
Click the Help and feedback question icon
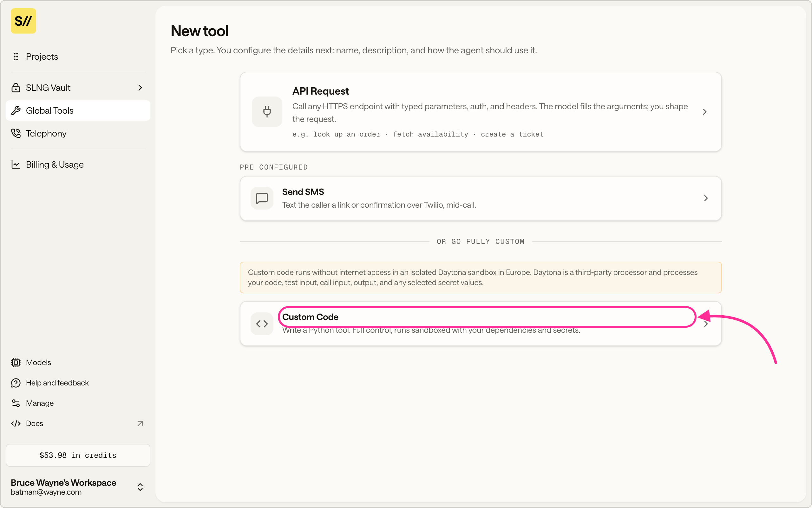[16, 383]
